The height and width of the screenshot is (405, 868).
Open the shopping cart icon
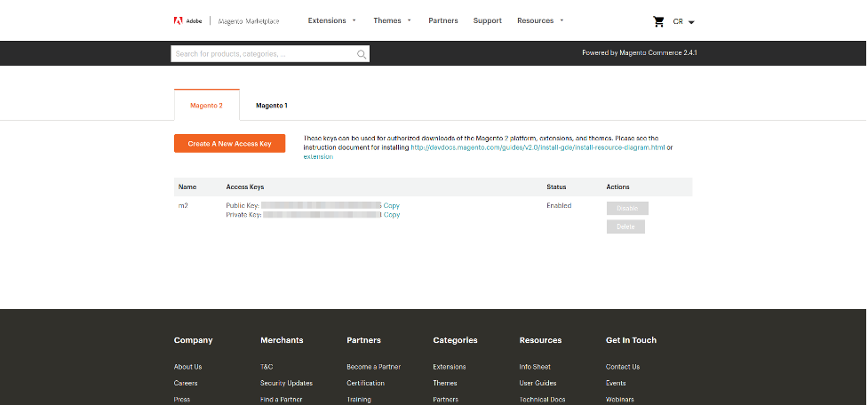coord(658,21)
